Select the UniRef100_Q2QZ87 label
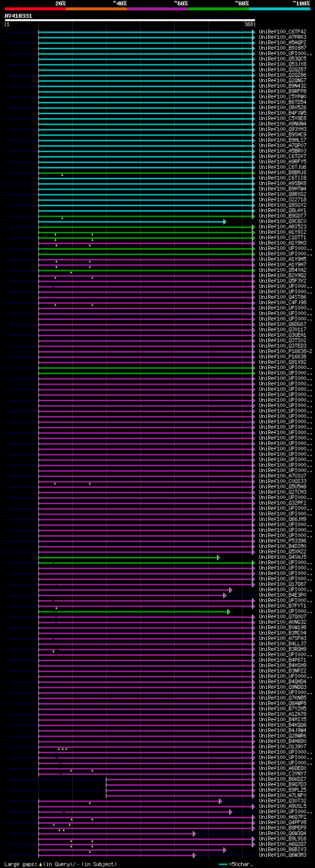The image size is (315, 868). tap(283, 70)
